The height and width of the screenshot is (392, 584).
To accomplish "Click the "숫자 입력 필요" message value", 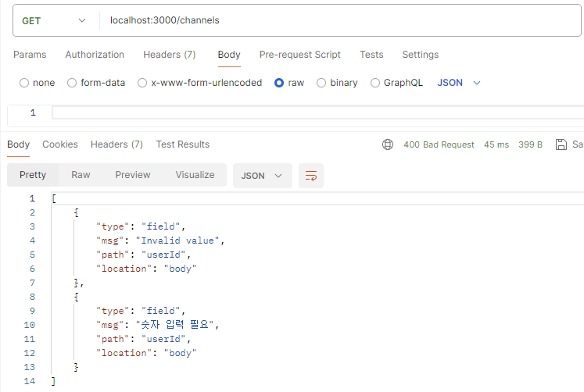I will [174, 325].
